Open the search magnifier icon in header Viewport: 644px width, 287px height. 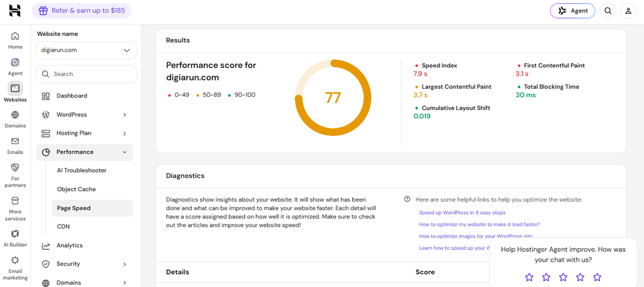(608, 11)
